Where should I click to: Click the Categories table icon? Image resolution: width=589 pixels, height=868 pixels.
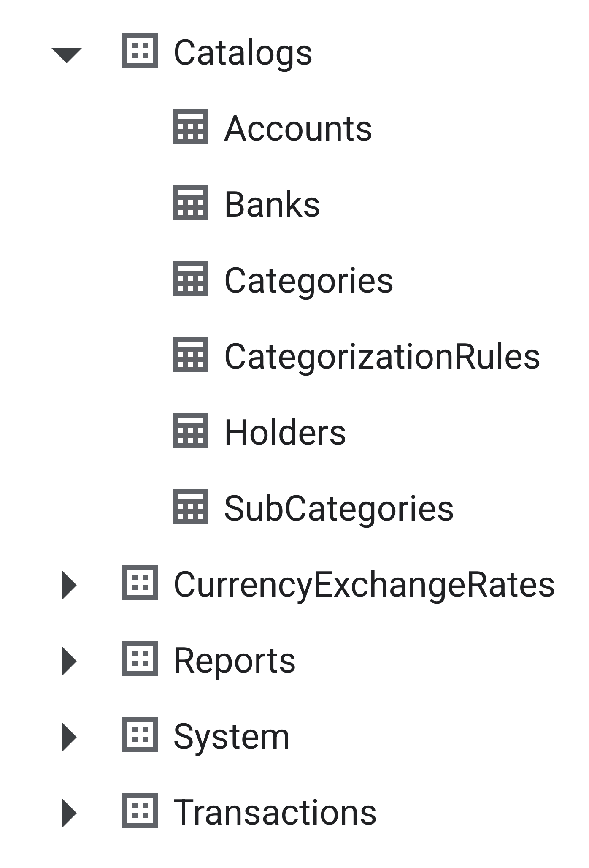[191, 279]
